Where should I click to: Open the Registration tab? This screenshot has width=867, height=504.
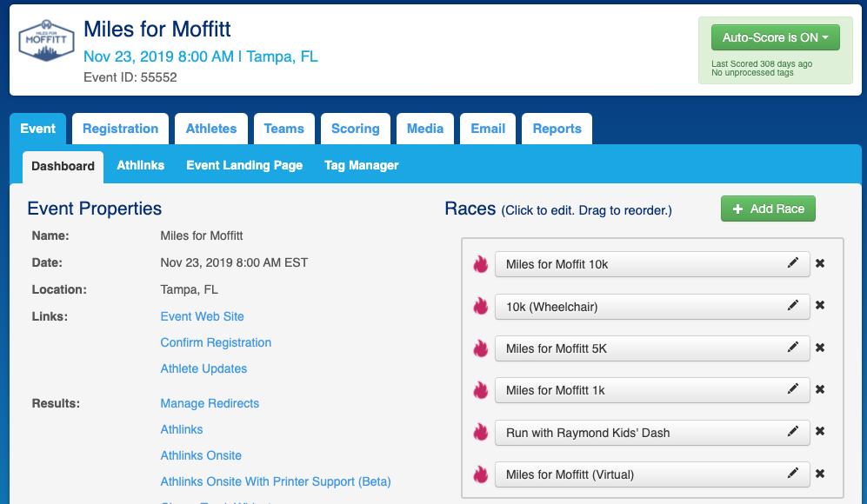tap(121, 129)
